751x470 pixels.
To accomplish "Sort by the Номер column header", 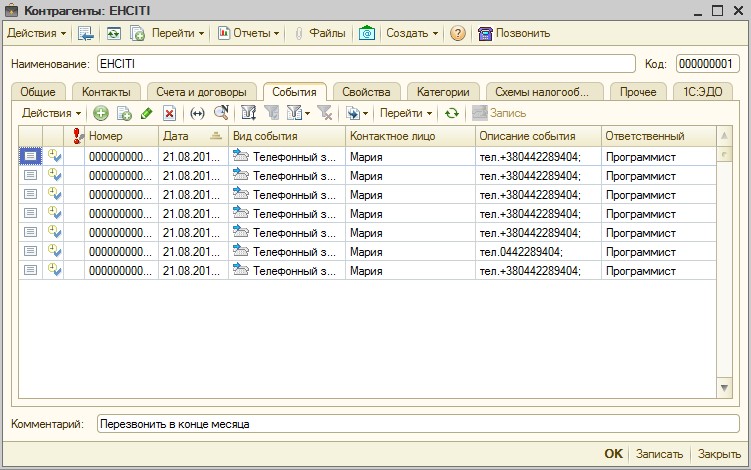I will click(x=122, y=136).
